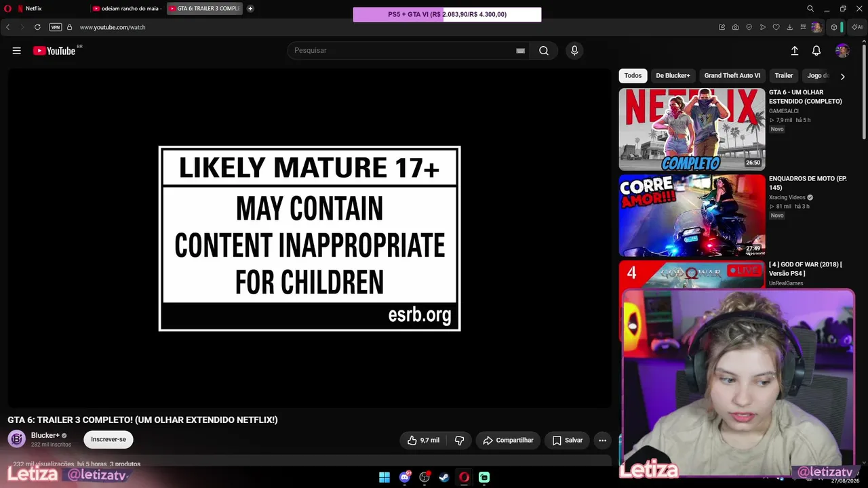Take a snapshot with the camera icon

(x=736, y=27)
